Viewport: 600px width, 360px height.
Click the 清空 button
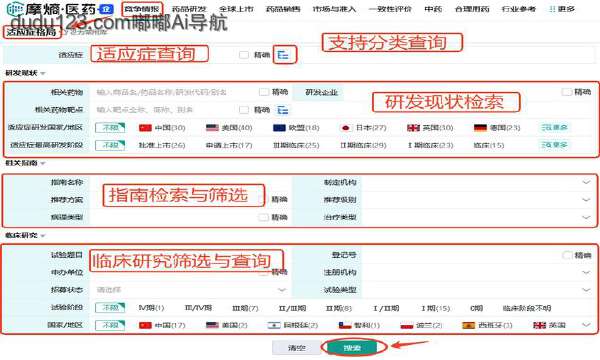click(297, 348)
